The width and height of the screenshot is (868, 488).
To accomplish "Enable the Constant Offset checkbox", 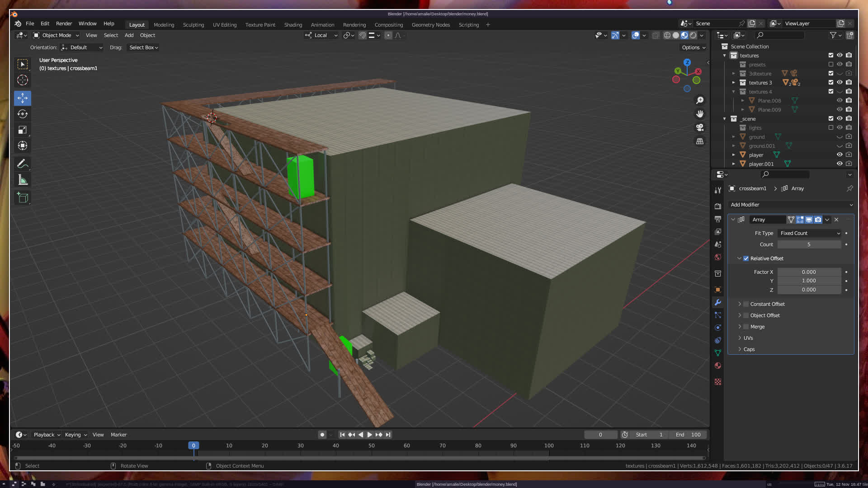I will (x=746, y=304).
